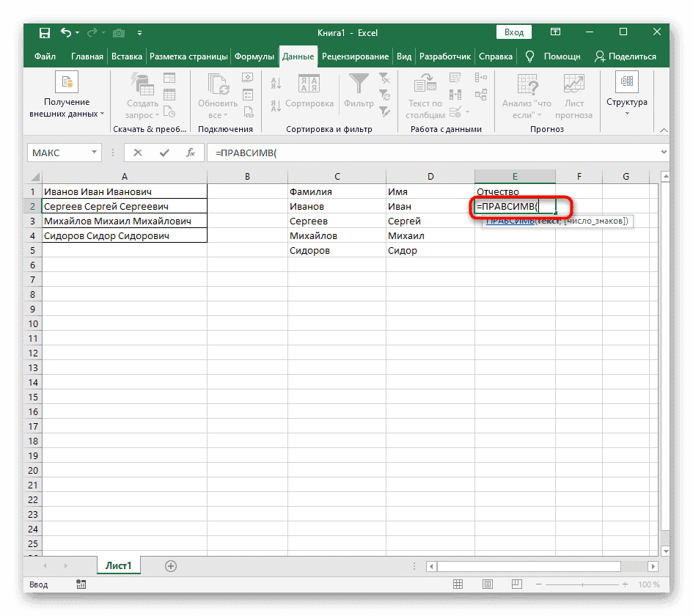Click Получение внешних данных icon
The height and width of the screenshot is (616, 693).
(x=66, y=82)
